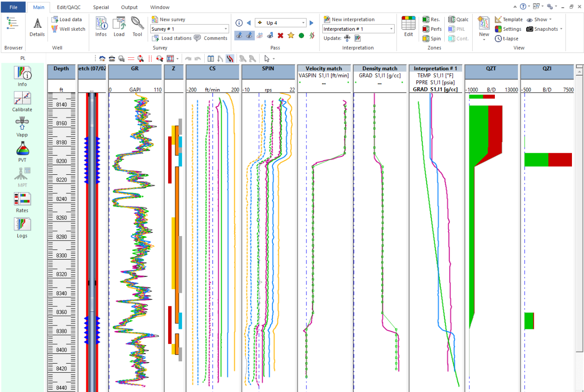Switch to the Special tab
This screenshot has height=392, width=584.
(x=101, y=7)
